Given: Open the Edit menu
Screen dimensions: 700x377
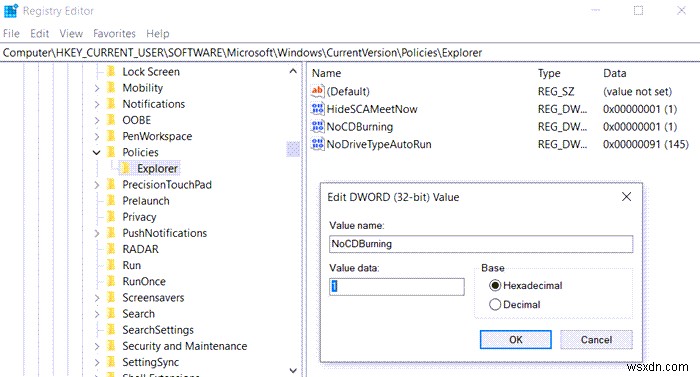Looking at the screenshot, I should pyautogui.click(x=39, y=34).
